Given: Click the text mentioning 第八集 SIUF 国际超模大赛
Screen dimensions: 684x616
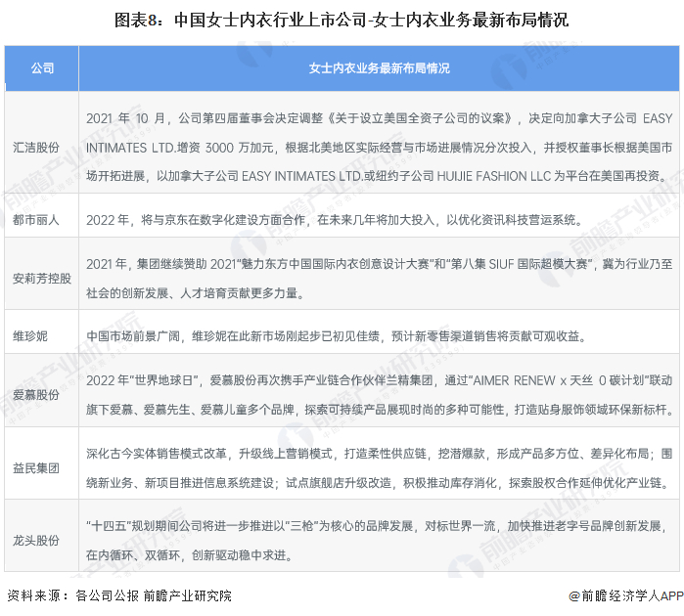Looking at the screenshot, I should pos(379,264).
